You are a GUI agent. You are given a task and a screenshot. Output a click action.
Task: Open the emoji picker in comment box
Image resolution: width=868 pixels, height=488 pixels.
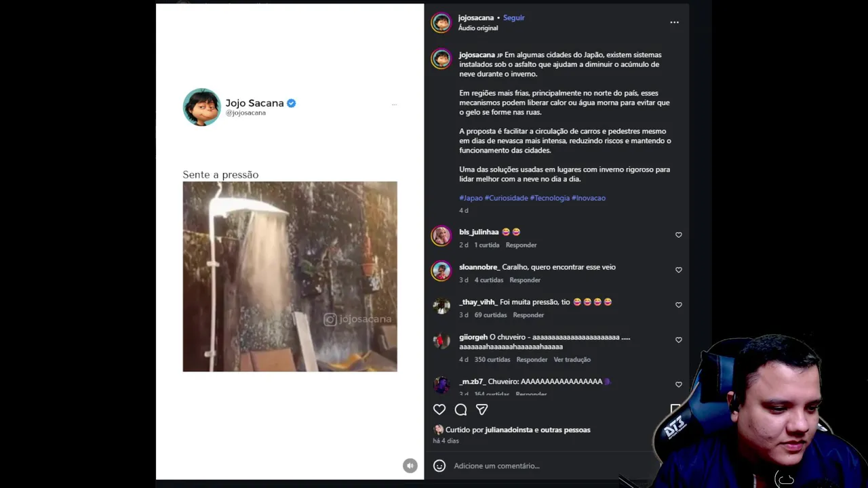pos(439,466)
